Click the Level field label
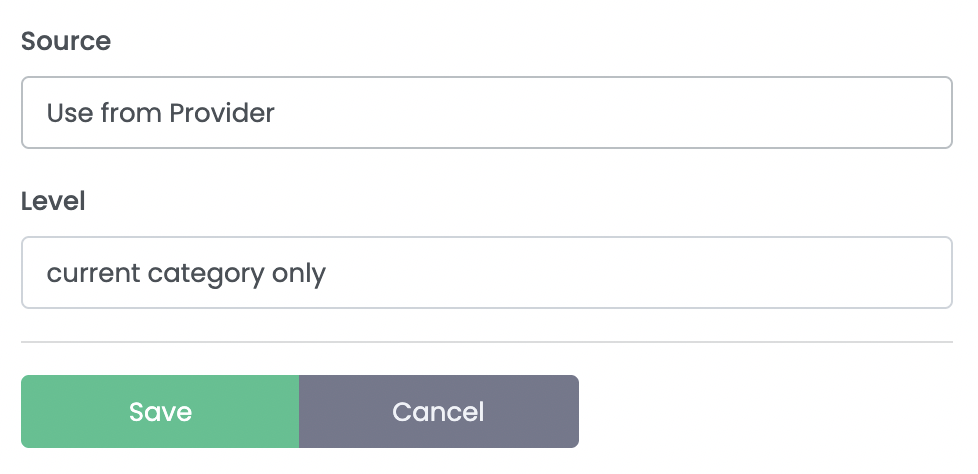Viewport: 978px width, 474px height. [53, 200]
